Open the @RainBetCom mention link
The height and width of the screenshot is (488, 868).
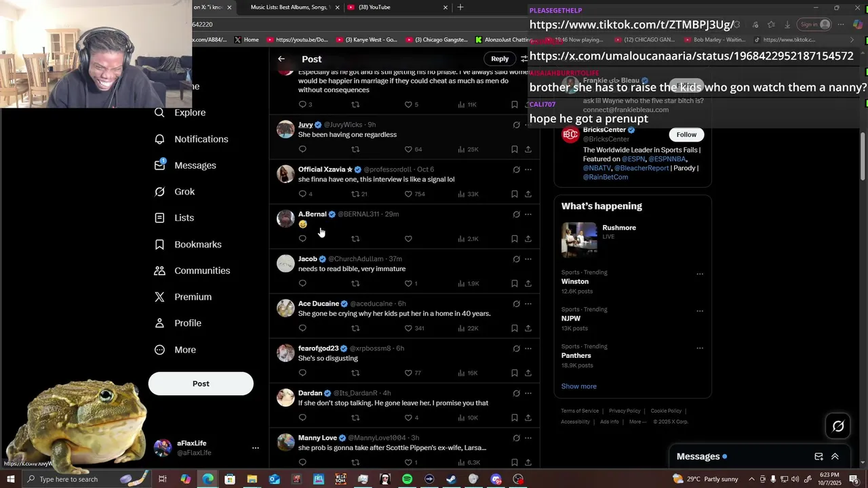point(606,177)
